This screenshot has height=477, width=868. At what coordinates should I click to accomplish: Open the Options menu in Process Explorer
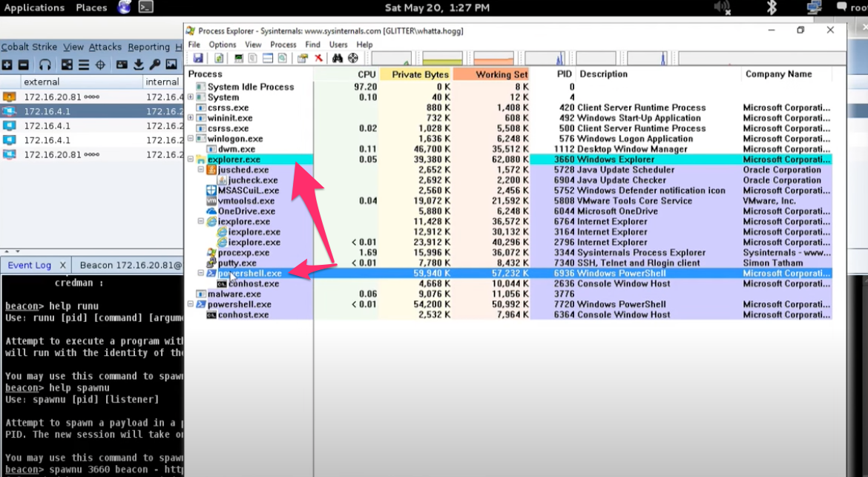(223, 45)
